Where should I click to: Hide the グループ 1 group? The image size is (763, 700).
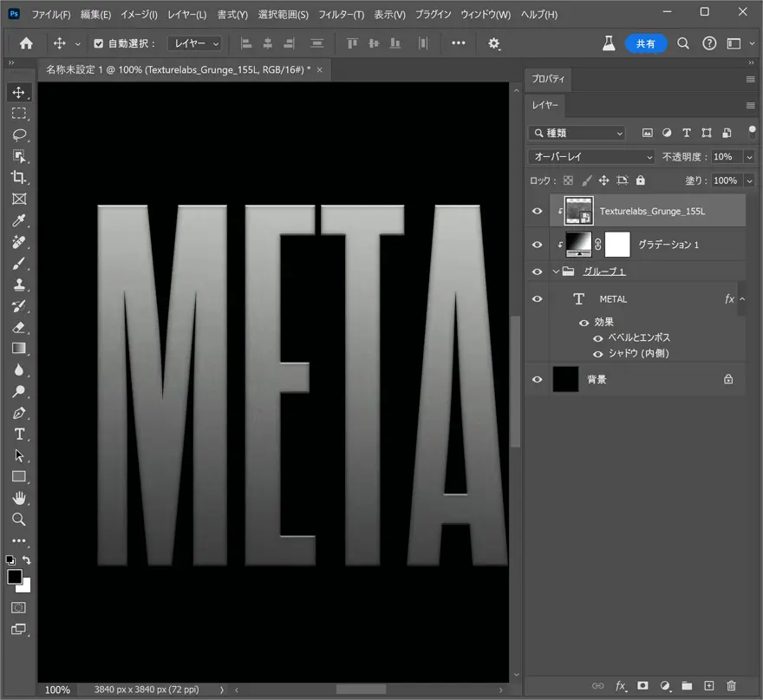coord(538,271)
